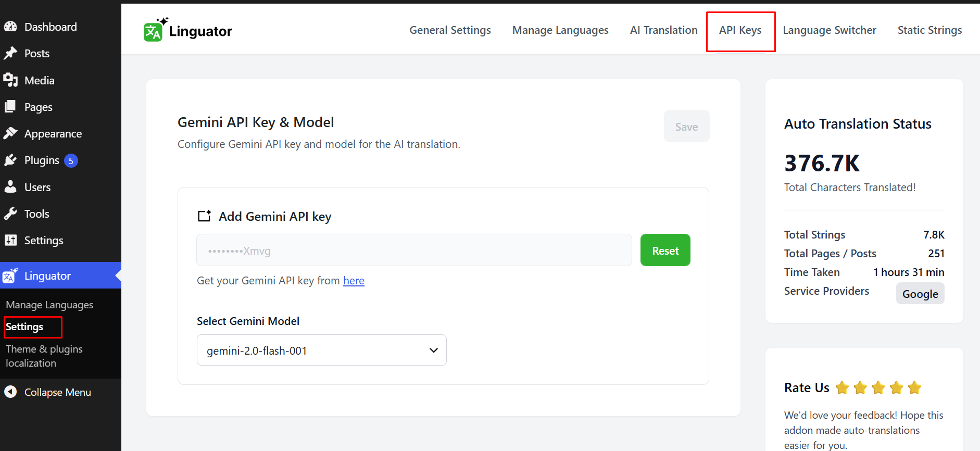Click the Media library icon
Screen dimensions: 980x451
tap(10, 80)
